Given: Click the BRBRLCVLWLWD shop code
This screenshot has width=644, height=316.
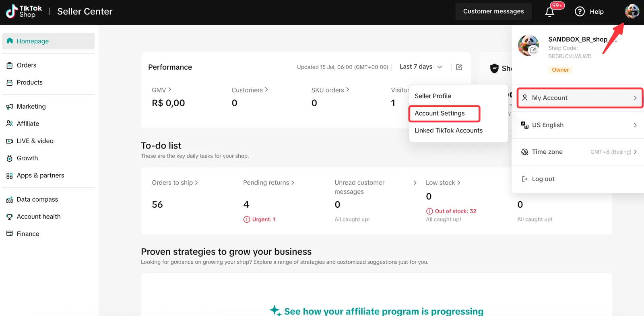Looking at the screenshot, I should pyautogui.click(x=570, y=56).
